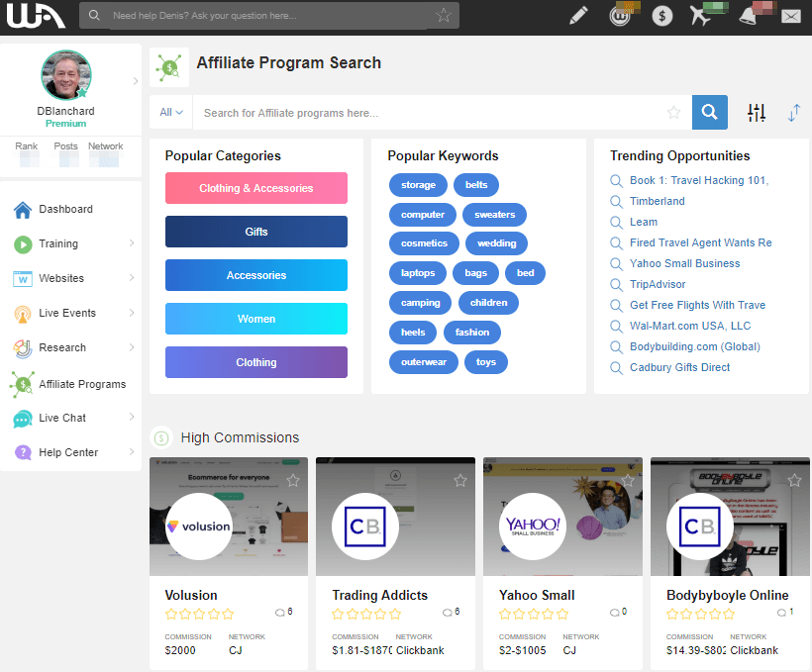The width and height of the screenshot is (812, 672).
Task: Open the notifications bell icon
Action: tap(748, 16)
